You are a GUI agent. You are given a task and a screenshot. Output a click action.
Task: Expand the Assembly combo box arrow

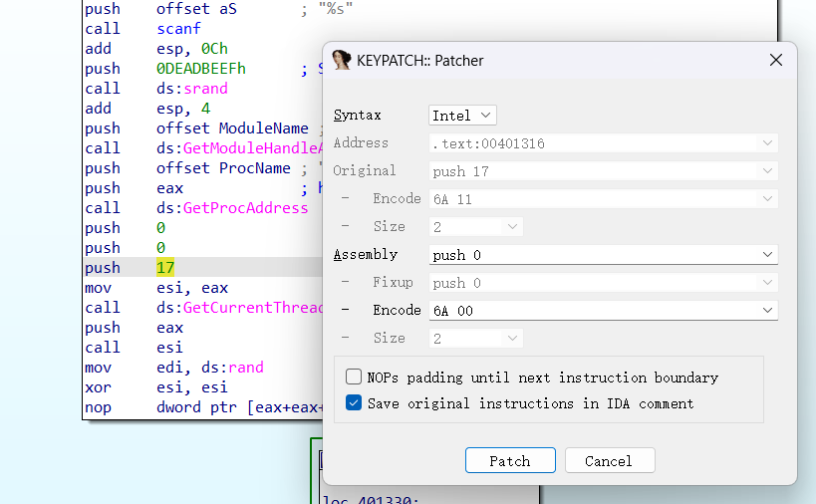coord(766,255)
